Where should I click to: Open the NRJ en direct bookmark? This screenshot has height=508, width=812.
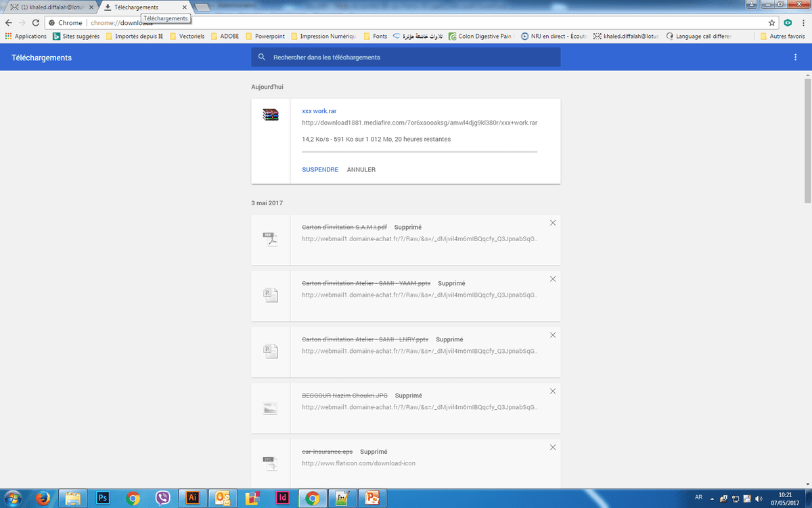(x=554, y=37)
